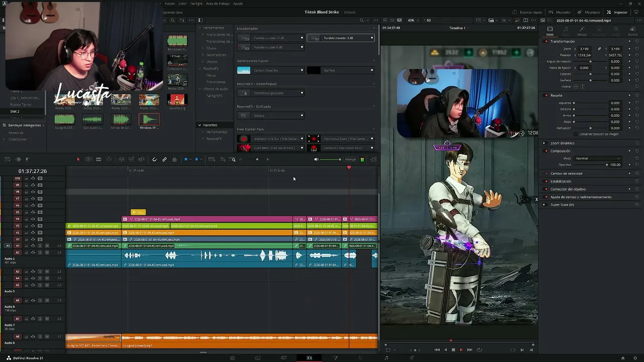
Task: Search the effects library magnifier icon
Action: point(361,20)
